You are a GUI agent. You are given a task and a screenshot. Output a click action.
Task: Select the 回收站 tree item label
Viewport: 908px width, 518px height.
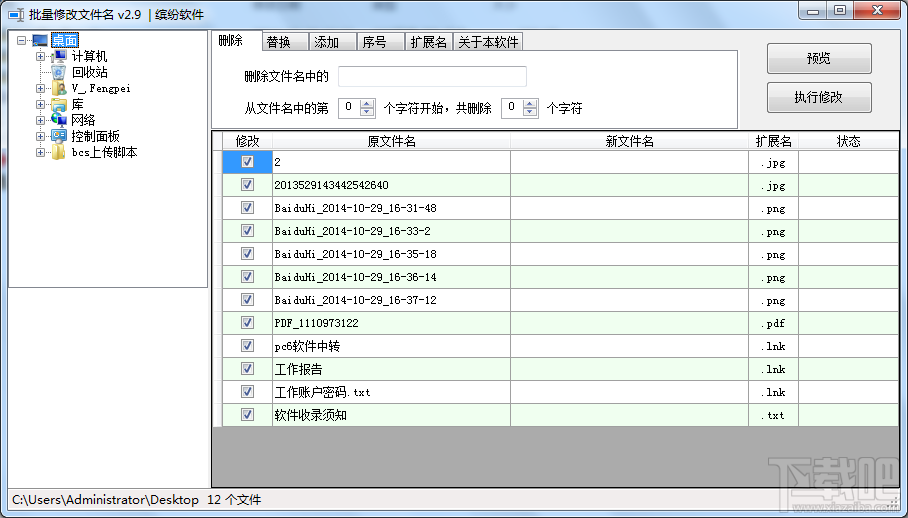click(90, 72)
